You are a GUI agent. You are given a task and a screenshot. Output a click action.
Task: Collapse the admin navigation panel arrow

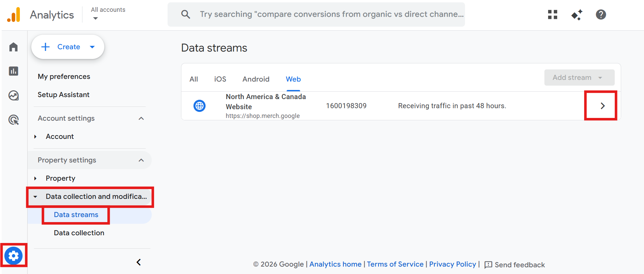click(139, 262)
